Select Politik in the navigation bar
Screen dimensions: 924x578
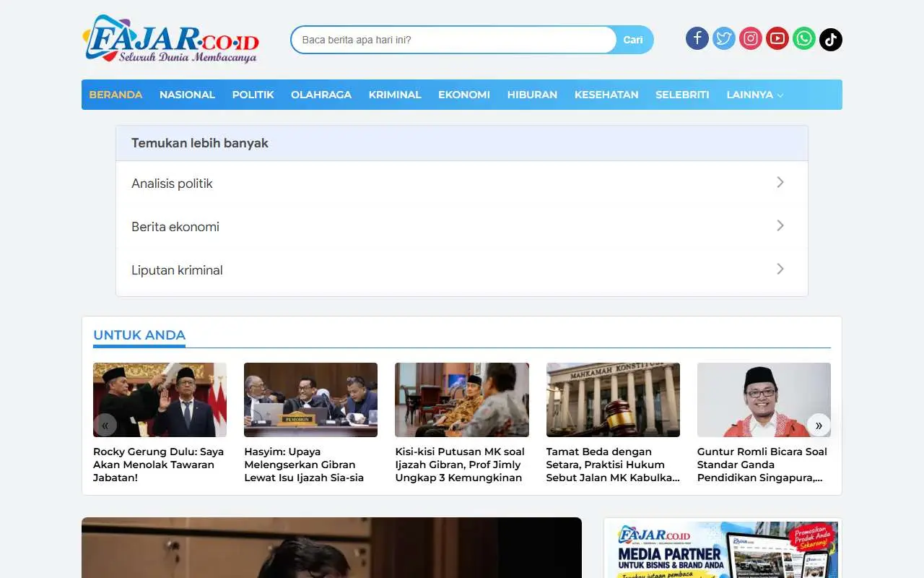point(253,95)
